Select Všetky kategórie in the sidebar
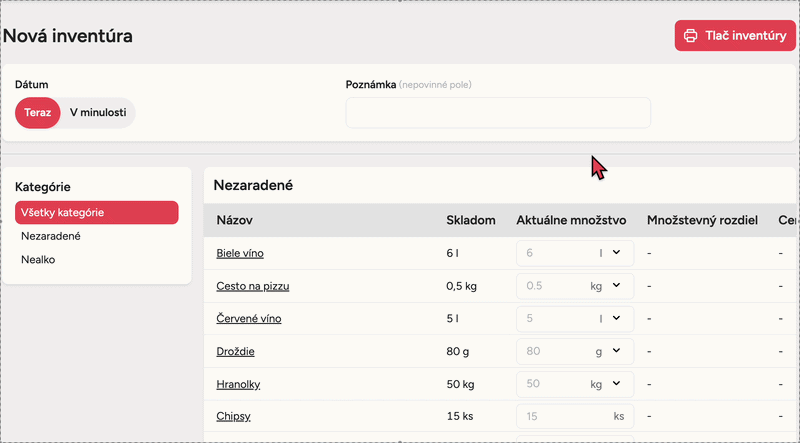Viewport: 800px width, 443px height. pyautogui.click(x=96, y=212)
